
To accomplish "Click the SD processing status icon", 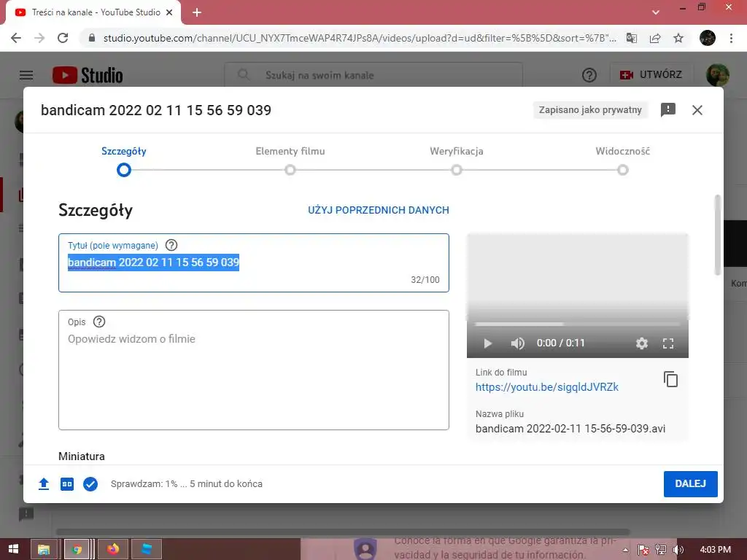I will [x=67, y=484].
